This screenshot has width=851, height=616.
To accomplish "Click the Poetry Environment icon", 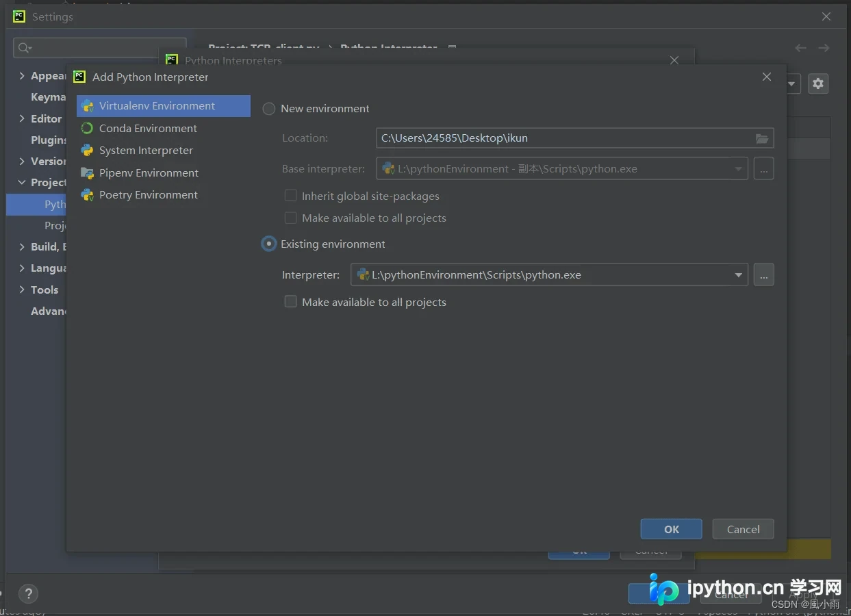I will click(x=87, y=195).
